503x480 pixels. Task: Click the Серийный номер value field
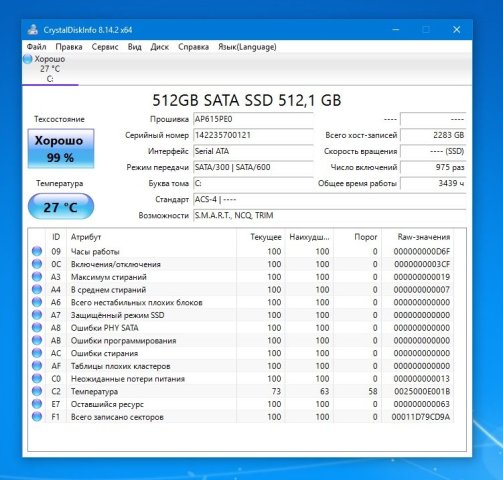point(253,135)
